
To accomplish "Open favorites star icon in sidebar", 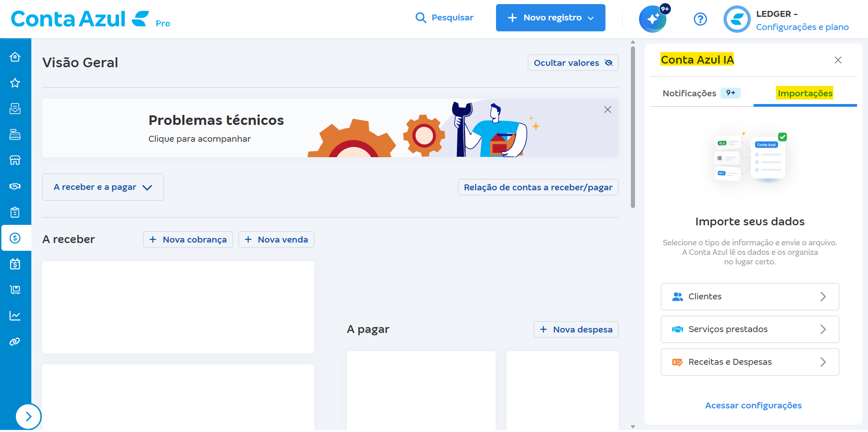I will pyautogui.click(x=15, y=83).
